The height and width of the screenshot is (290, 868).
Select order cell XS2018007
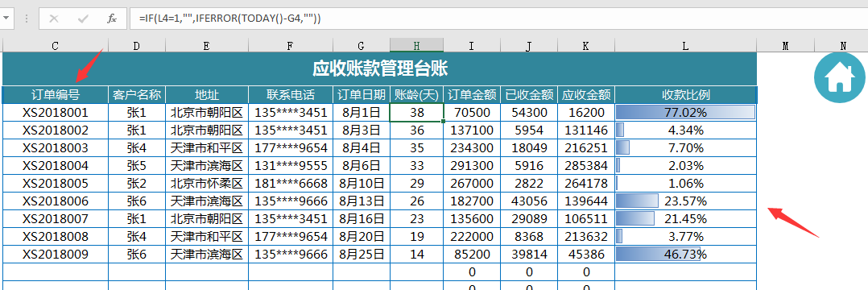click(x=56, y=218)
